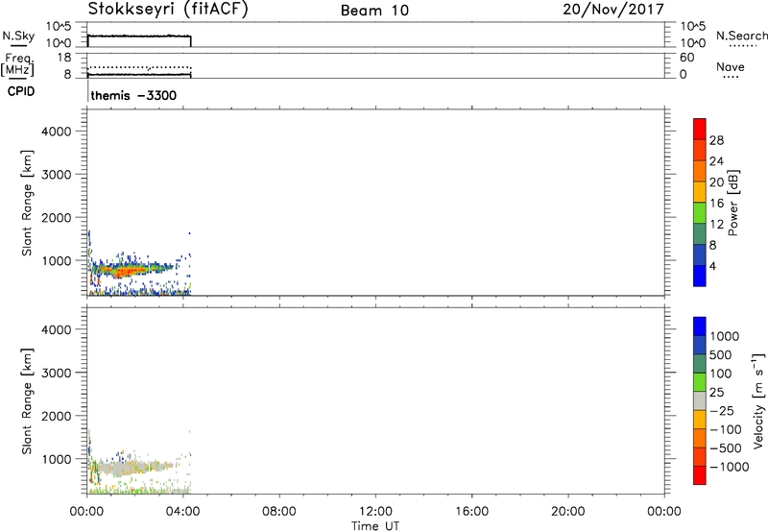Image resolution: width=768 pixels, height=532 pixels.
Task: Pick the Power color bar segment between 24 and 28
Action: 700,150
